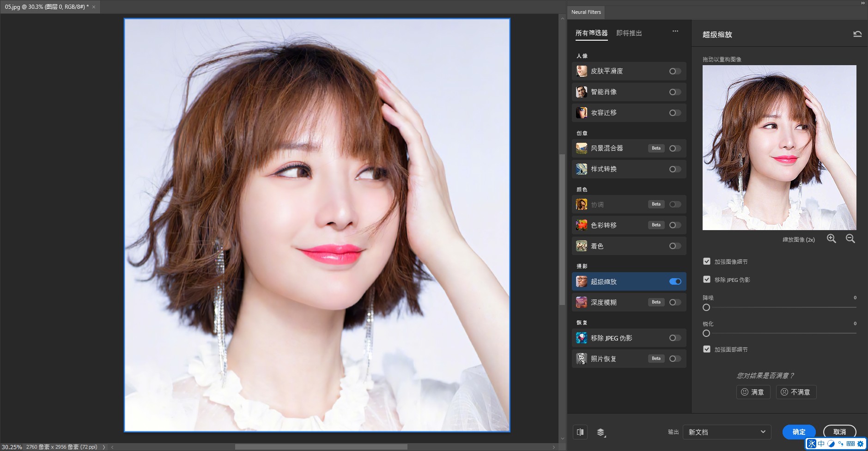The width and height of the screenshot is (868, 451).
Task: Select the 所有筛选器 tab
Action: [x=591, y=33]
